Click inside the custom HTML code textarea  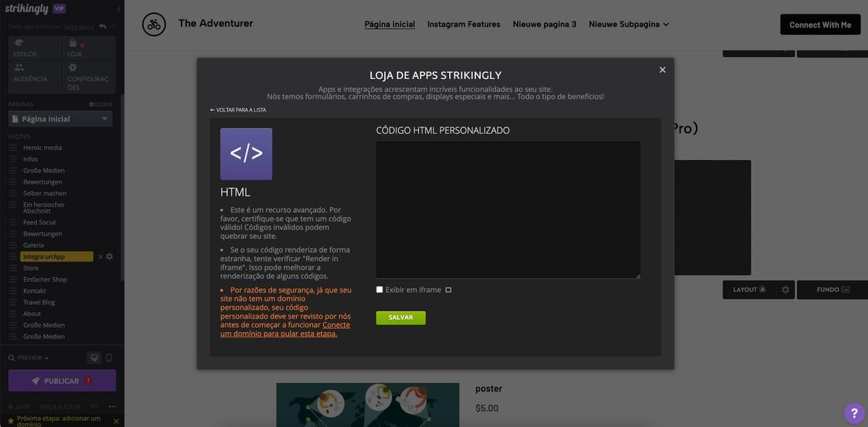coord(508,210)
